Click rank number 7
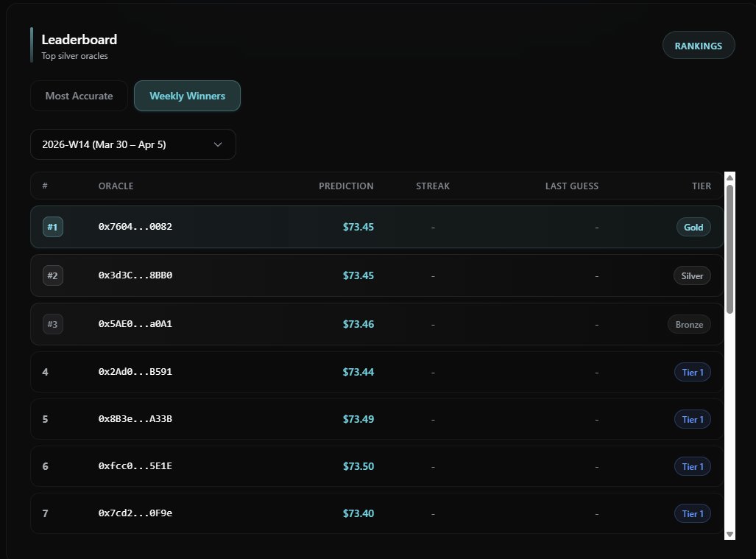Viewport: 756px width, 559px height. tap(46, 513)
